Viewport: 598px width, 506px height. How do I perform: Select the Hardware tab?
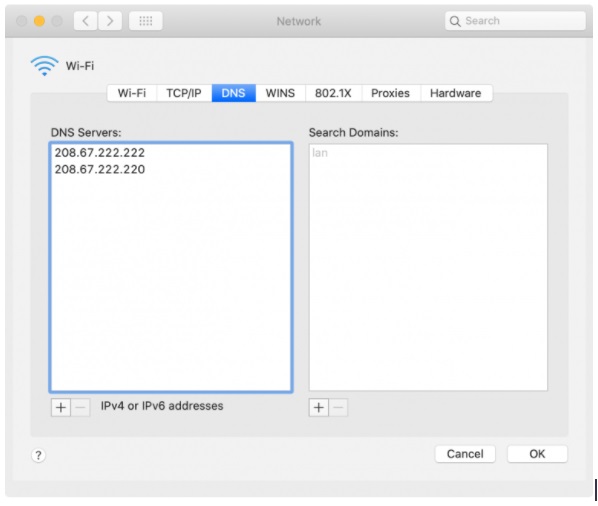point(456,93)
